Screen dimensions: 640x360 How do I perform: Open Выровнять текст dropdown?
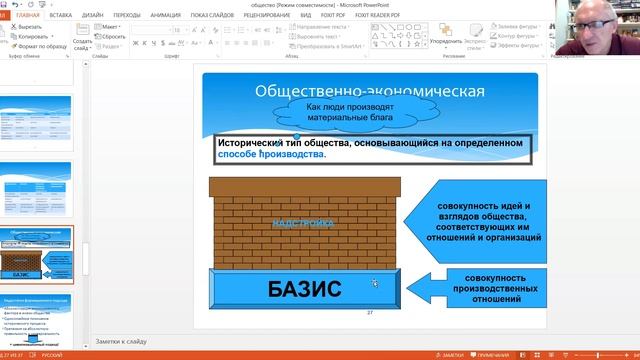314,36
